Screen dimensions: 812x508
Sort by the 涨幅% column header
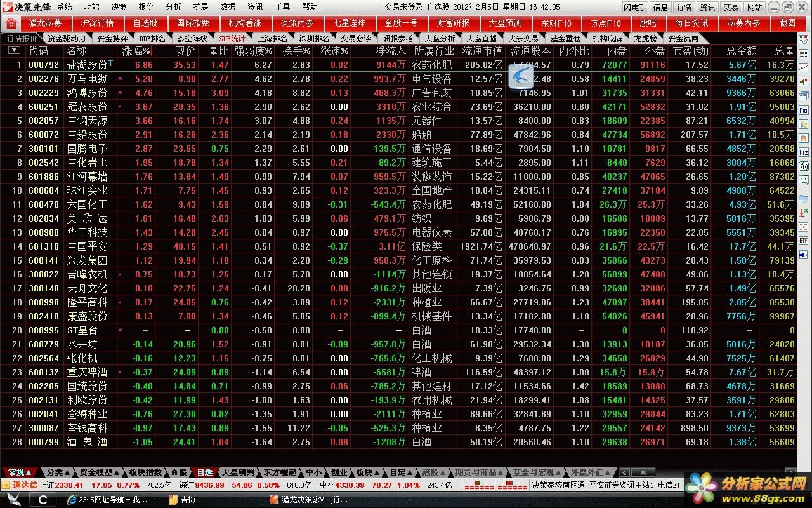[136, 50]
